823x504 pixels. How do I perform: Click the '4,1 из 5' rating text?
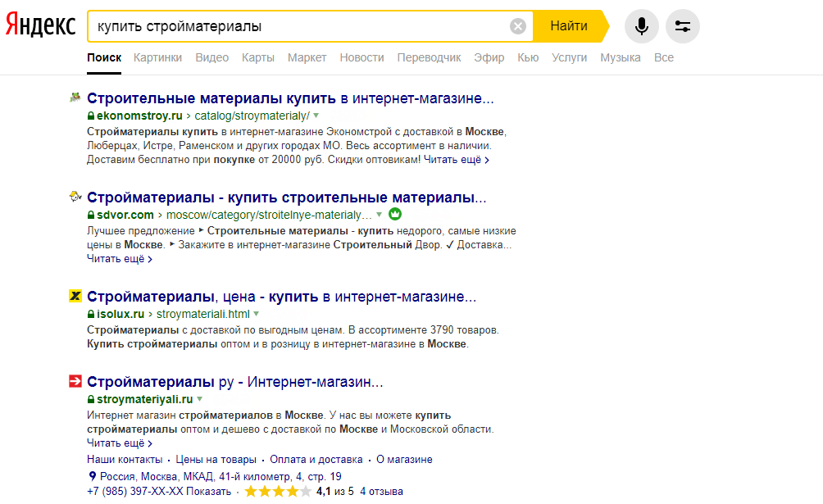[x=335, y=492]
